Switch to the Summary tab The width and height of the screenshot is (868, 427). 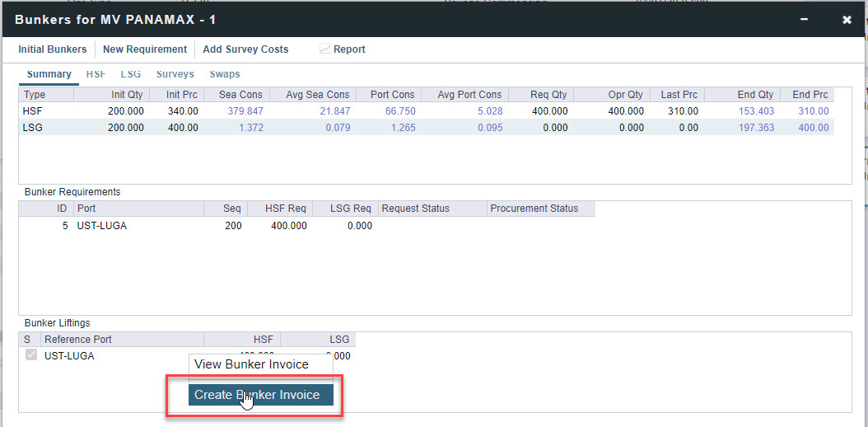pos(49,74)
